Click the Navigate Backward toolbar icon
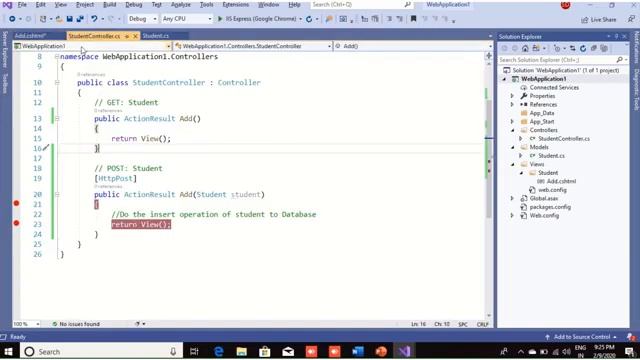The height and width of the screenshot is (360, 640). click(12, 19)
